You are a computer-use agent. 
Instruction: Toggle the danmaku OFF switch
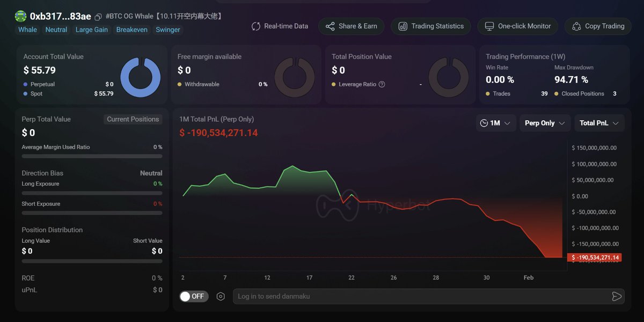point(194,296)
